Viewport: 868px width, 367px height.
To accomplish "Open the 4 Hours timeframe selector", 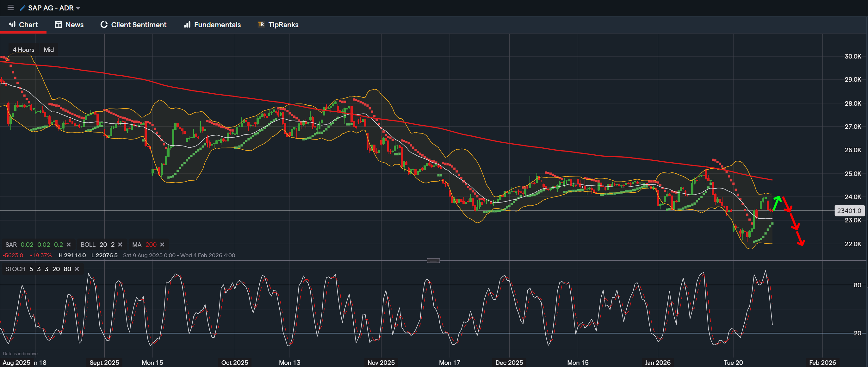I will point(23,50).
